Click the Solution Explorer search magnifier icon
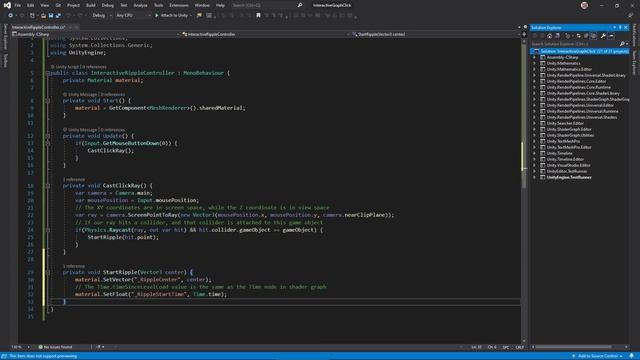This screenshot has width=640, height=360. pos(622,44)
